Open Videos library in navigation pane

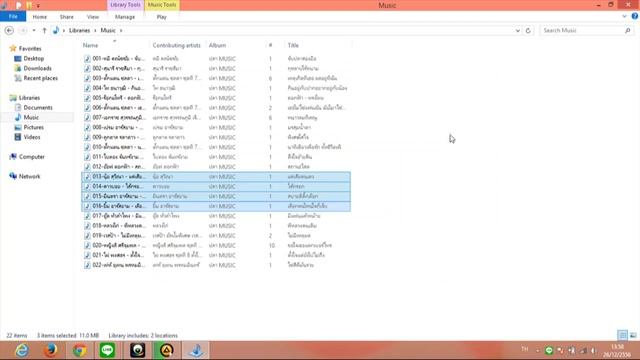tap(31, 137)
